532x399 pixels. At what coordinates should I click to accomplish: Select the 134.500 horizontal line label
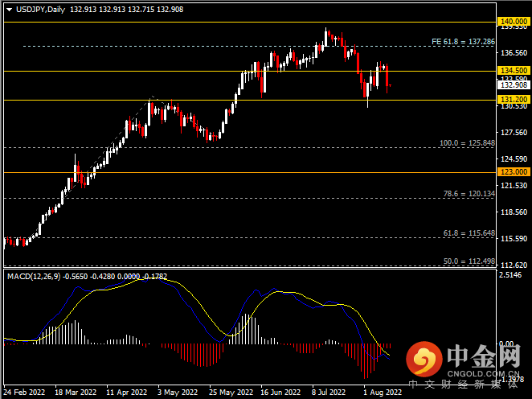pyautogui.click(x=514, y=70)
